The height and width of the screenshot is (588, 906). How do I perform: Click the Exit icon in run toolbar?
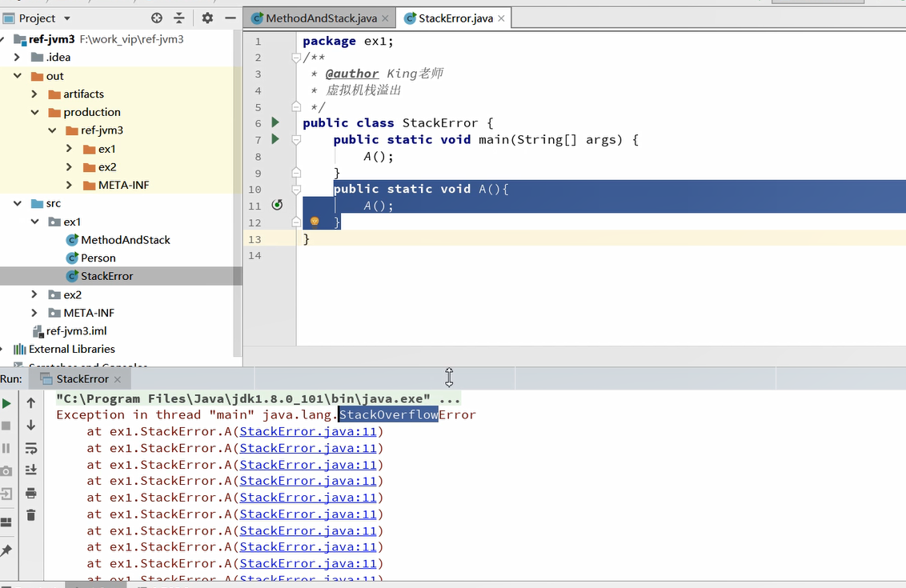coord(6,494)
